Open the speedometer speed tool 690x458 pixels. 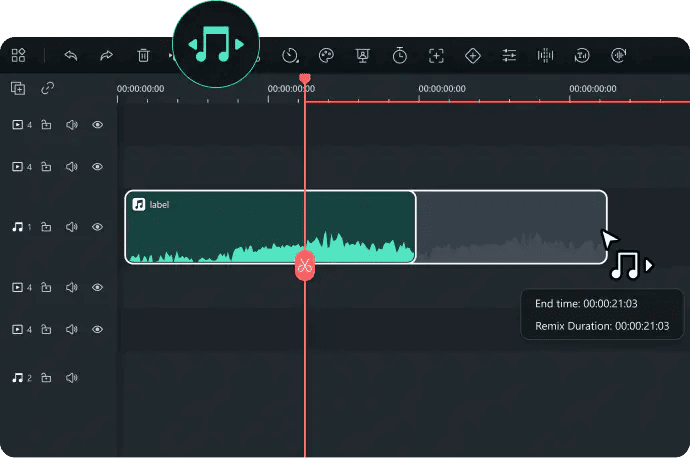290,56
